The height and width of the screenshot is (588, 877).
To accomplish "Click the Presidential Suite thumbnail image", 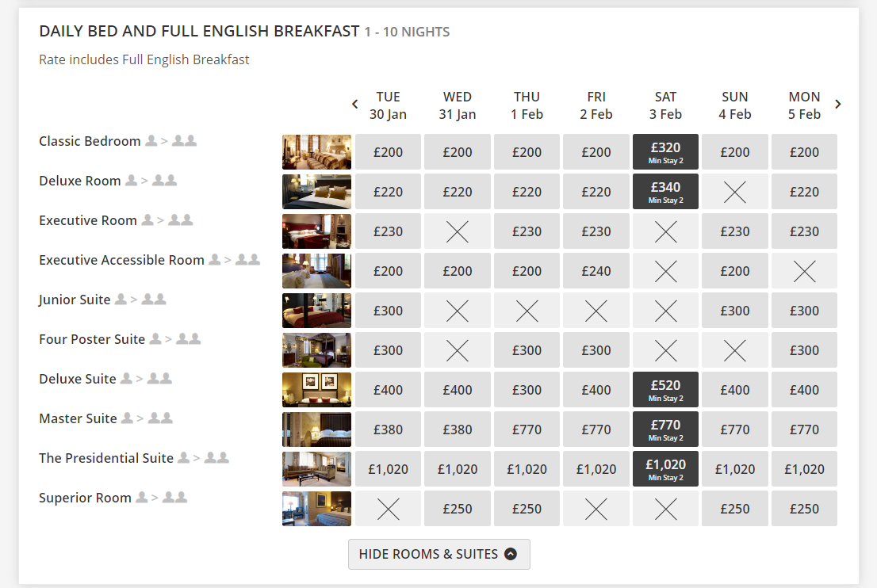I will pos(316,469).
